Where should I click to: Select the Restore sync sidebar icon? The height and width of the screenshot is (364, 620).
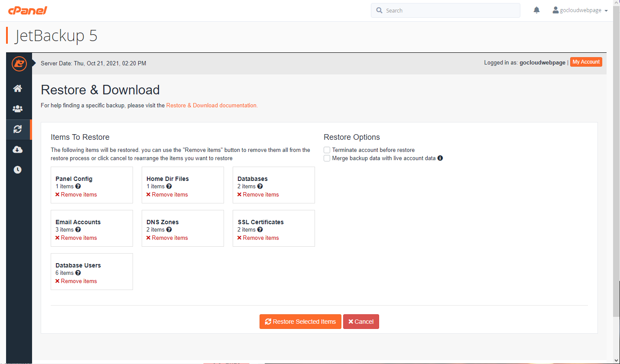[18, 129]
